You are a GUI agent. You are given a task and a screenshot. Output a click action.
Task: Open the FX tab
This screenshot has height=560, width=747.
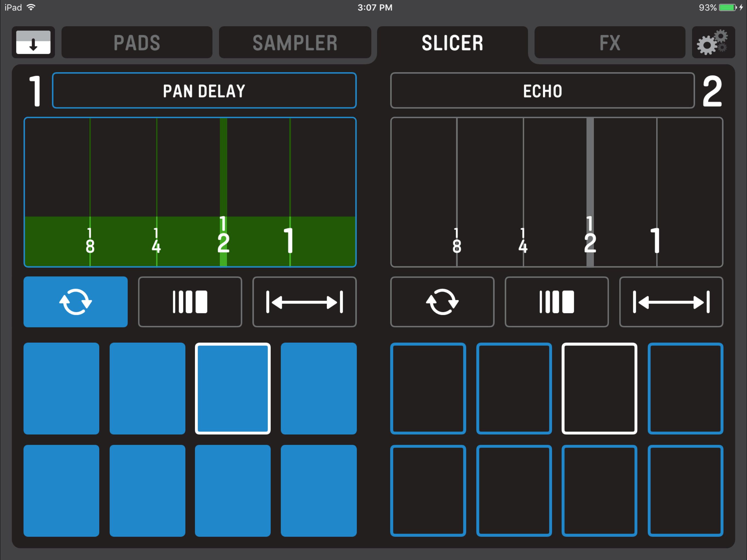click(x=609, y=43)
